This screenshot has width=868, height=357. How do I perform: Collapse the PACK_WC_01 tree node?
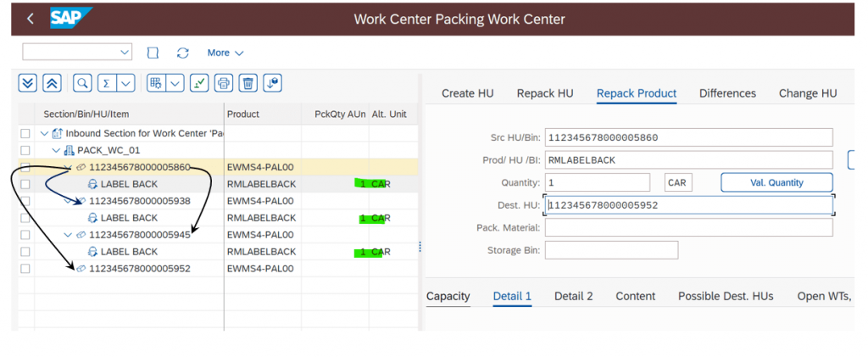pos(56,151)
